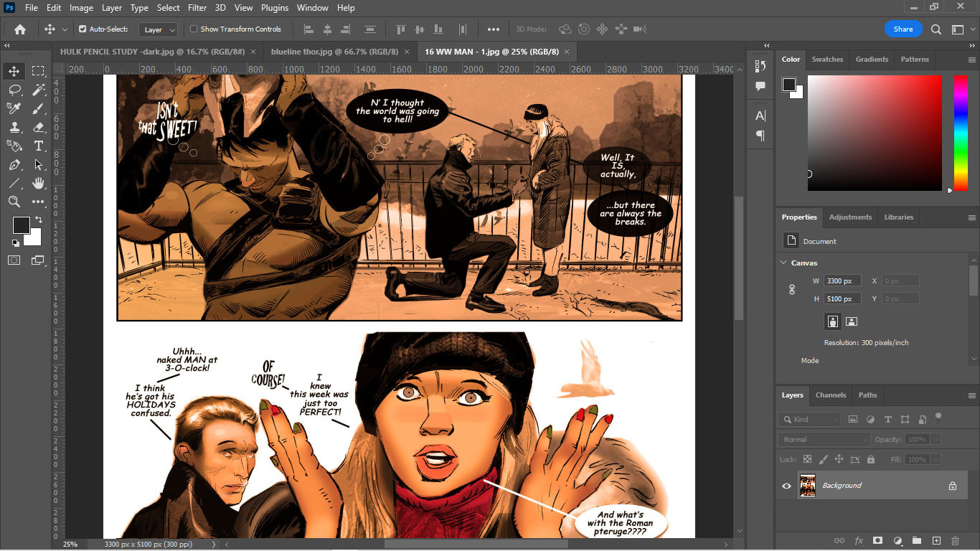Screen dimensions: 980x551
Task: Select the Line tool
Action: click(14, 183)
